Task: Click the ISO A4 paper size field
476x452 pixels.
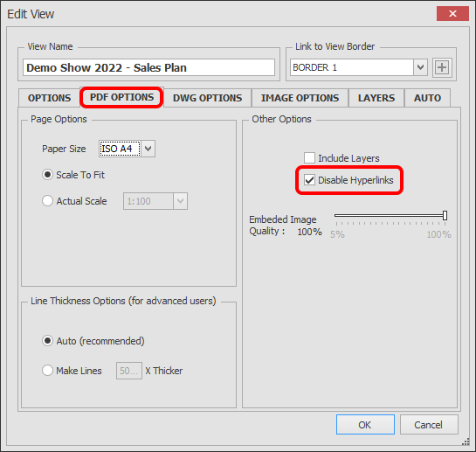Action: click(120, 149)
